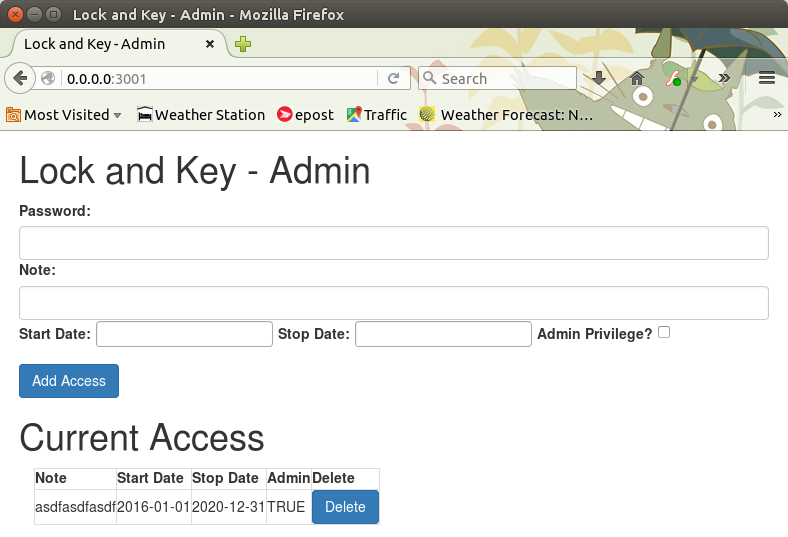Focus the Password input field

coord(394,243)
